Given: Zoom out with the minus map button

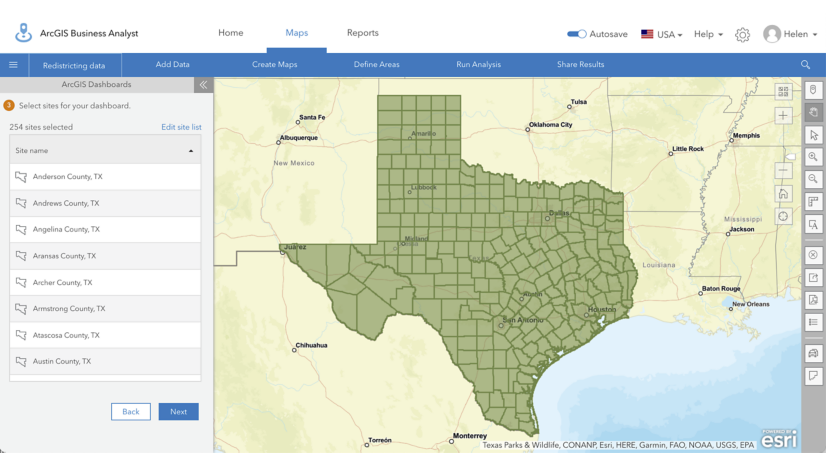Looking at the screenshot, I should [783, 171].
